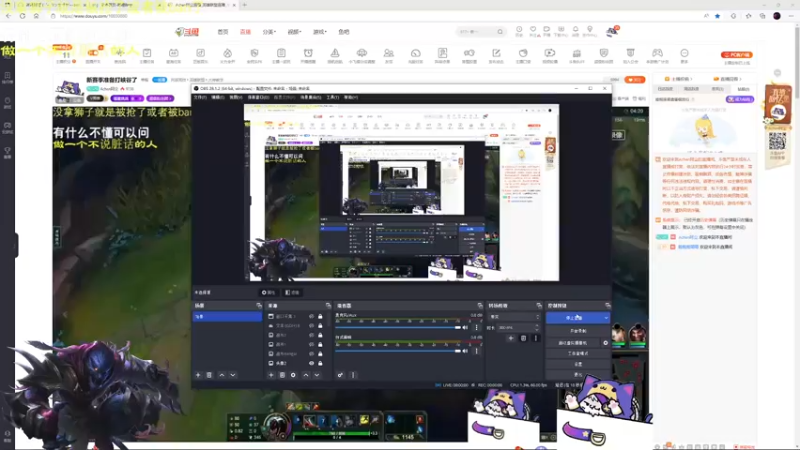Viewport: 800px width, 450px height.
Task: Click start recording button in OBS Controls
Action: (x=578, y=331)
